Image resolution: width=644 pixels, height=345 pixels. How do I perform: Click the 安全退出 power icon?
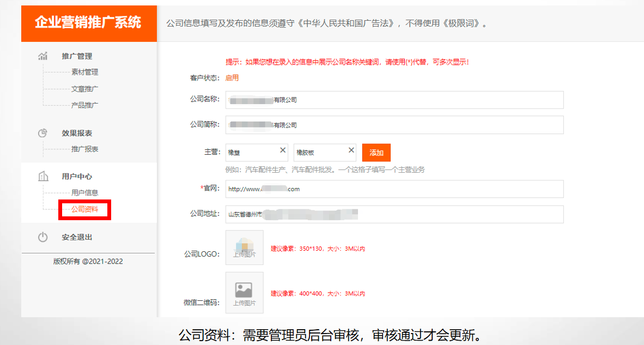point(42,237)
